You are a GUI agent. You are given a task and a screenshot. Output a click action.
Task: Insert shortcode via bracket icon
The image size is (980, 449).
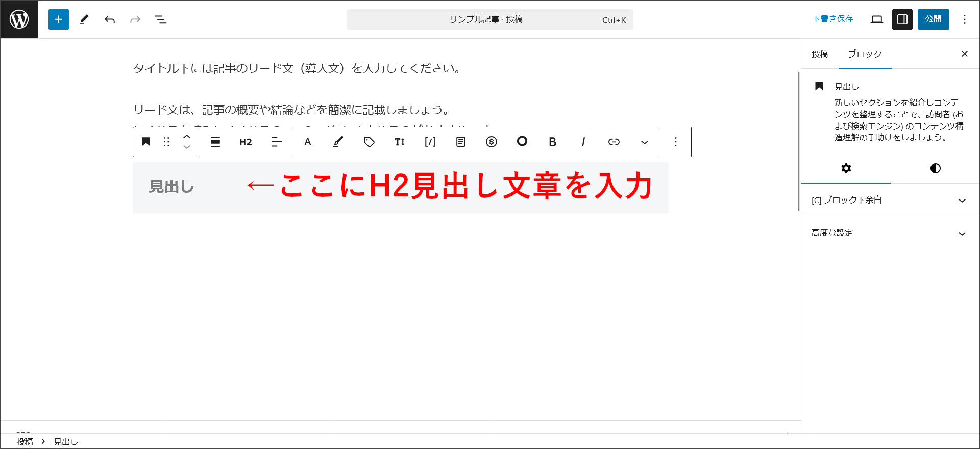(430, 142)
